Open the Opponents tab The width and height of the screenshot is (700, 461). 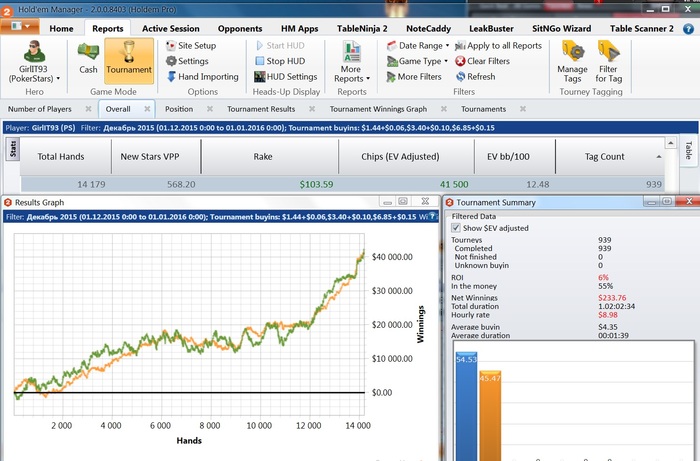(x=240, y=29)
